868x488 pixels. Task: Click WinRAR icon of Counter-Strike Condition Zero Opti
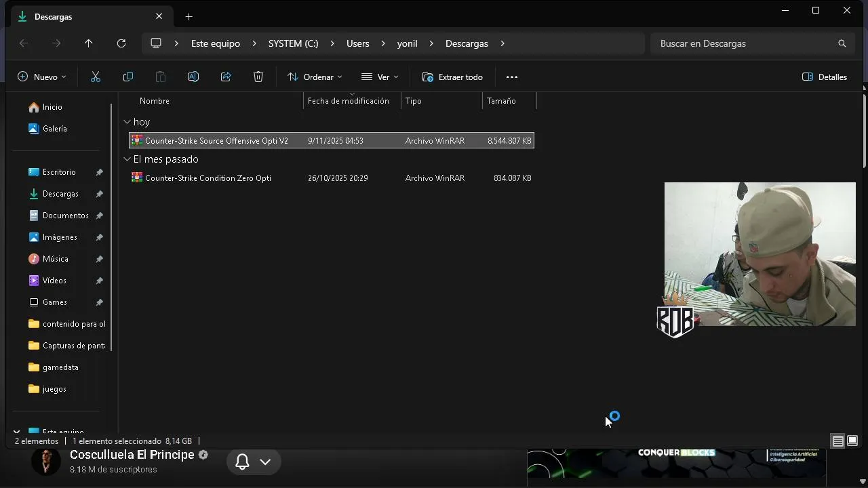pyautogui.click(x=137, y=178)
